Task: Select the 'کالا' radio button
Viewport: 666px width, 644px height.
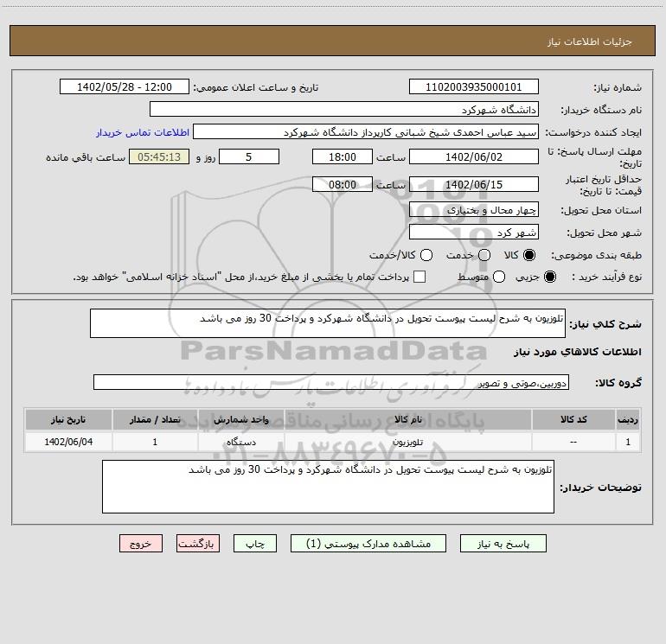Action: click(x=529, y=255)
